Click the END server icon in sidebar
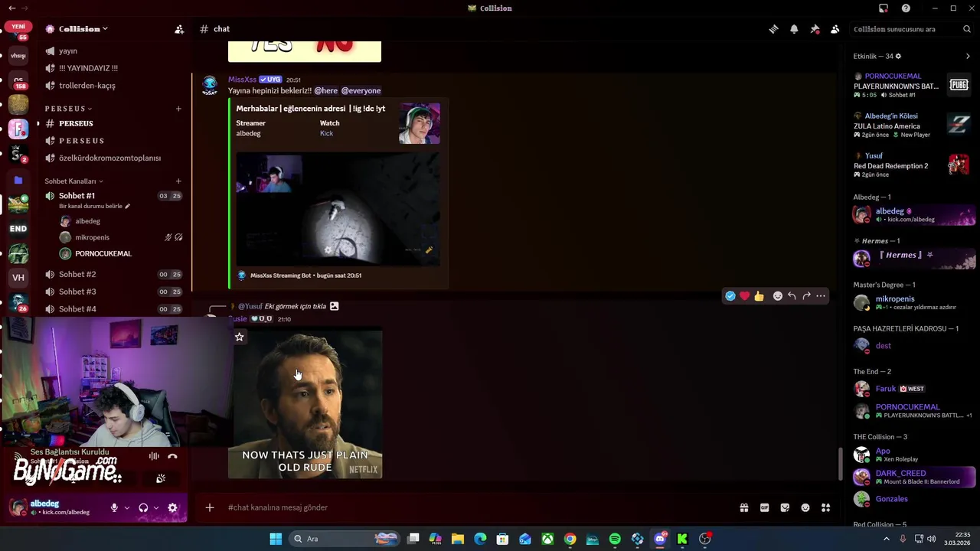980x551 pixels. (x=18, y=229)
